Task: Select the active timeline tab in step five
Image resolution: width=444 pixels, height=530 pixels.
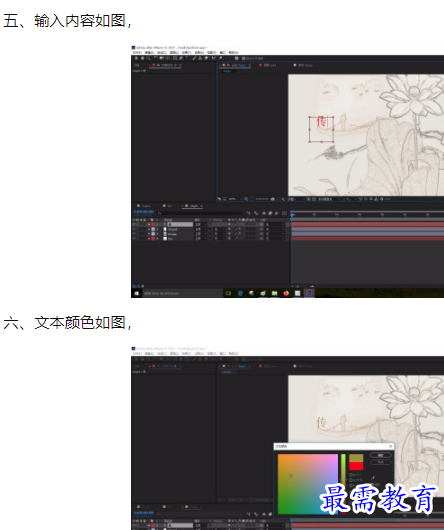Action: coord(193,206)
